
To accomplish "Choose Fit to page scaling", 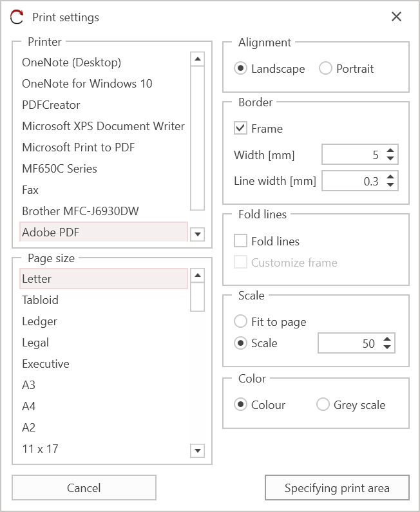I will (x=241, y=321).
